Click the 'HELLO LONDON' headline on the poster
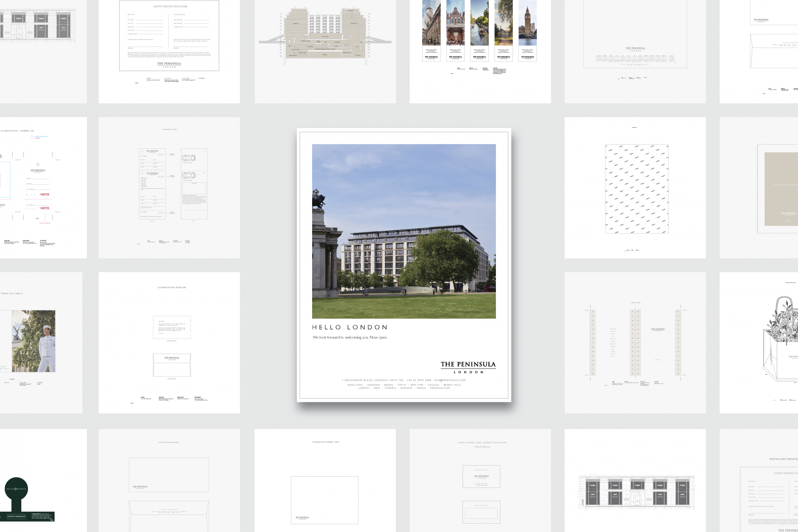Screen dimensions: 798x532 coord(350,328)
